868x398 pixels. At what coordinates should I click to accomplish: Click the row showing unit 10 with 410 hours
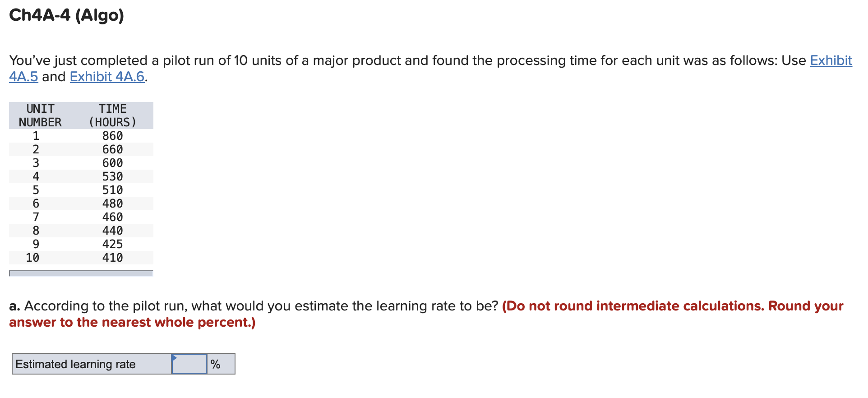pos(81,257)
